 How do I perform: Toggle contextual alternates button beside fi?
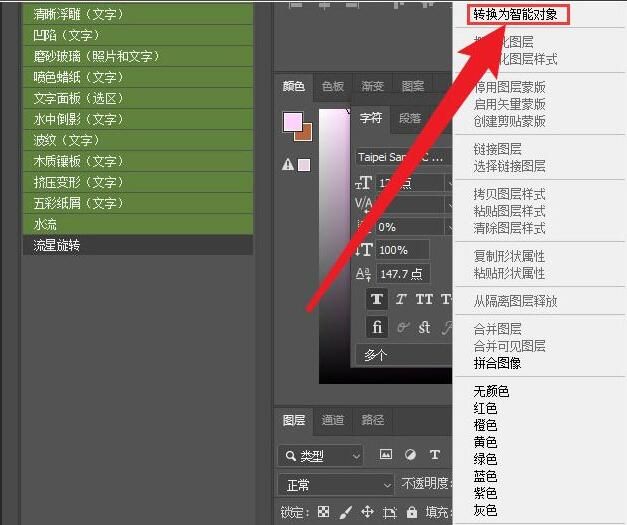point(403,327)
